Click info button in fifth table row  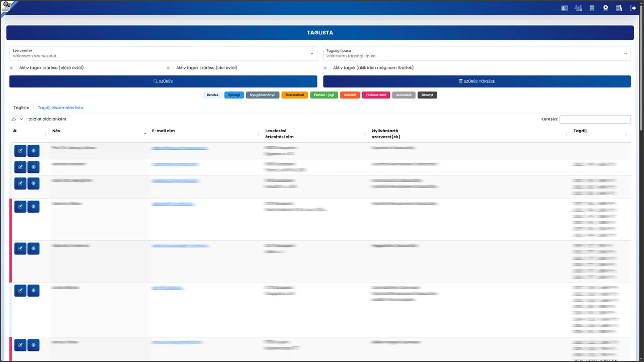click(x=33, y=248)
